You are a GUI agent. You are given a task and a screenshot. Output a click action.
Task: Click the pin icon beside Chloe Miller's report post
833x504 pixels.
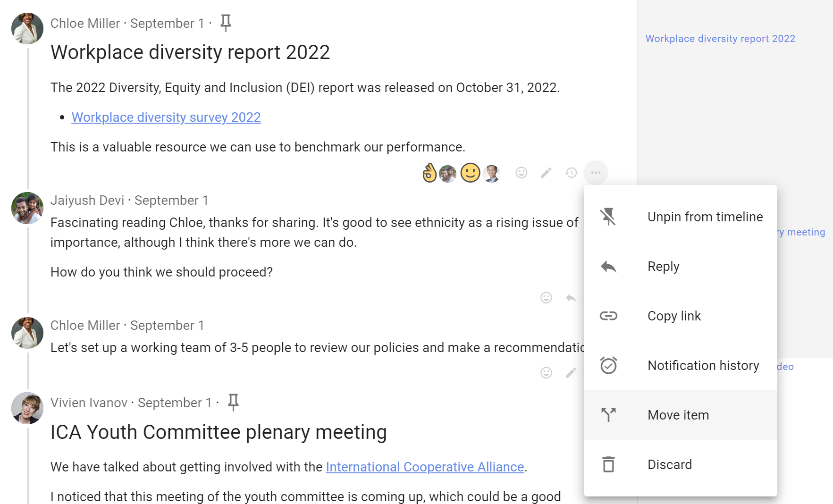pyautogui.click(x=226, y=23)
